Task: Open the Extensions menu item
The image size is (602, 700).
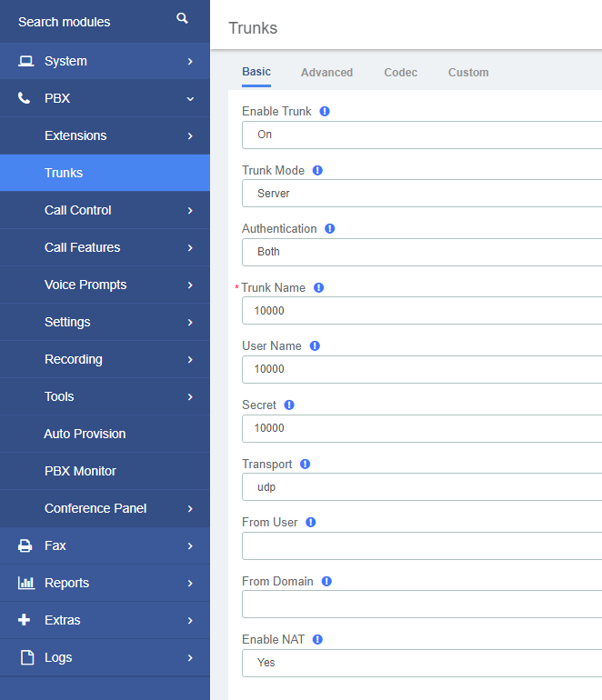Action: (x=105, y=135)
